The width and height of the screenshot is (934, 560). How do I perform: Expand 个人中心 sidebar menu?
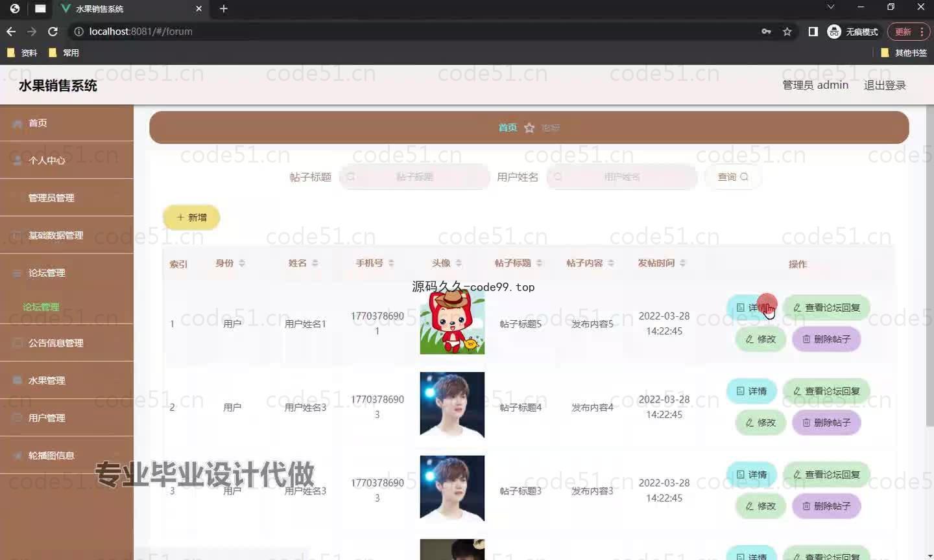66,160
